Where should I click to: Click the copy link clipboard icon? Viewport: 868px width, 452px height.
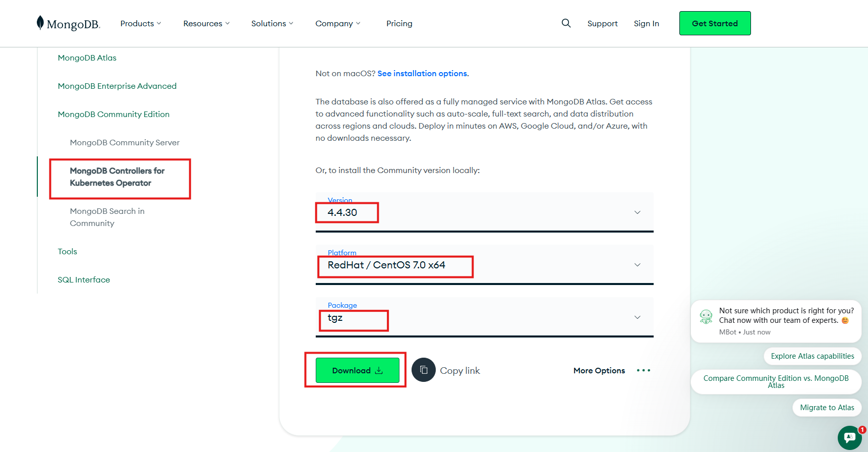[x=424, y=370]
